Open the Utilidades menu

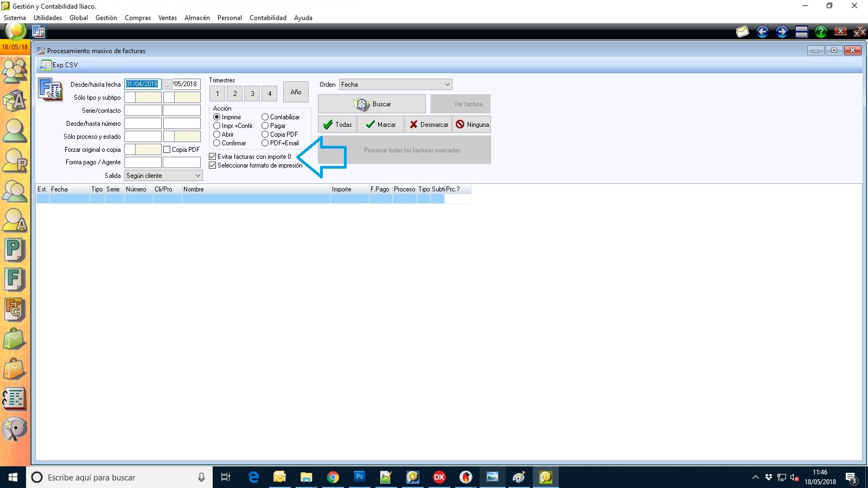(48, 18)
